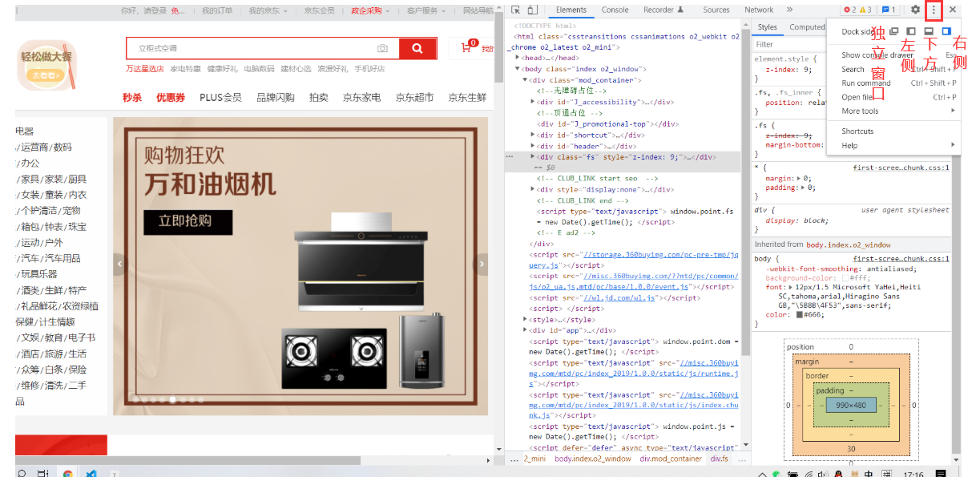
Task: Click the div.fs breadcrumb item
Action: pos(719,459)
